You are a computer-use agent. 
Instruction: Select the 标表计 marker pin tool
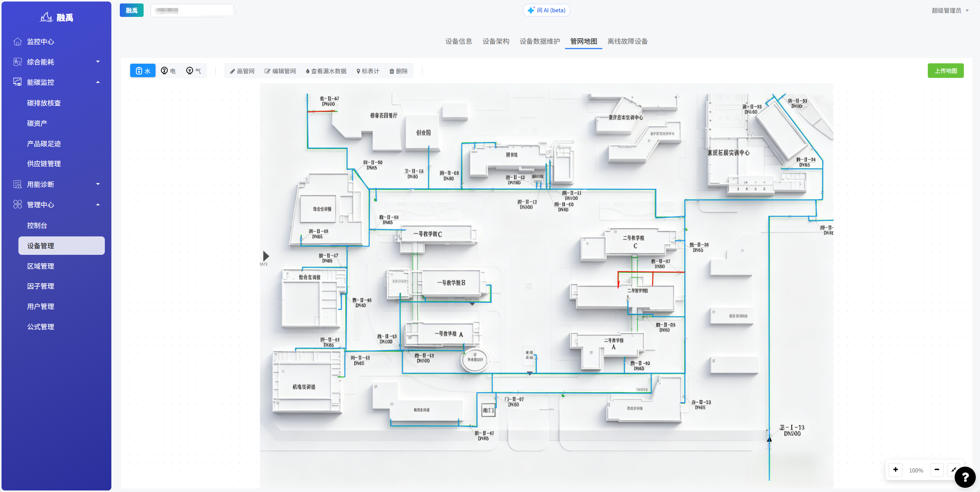pos(368,71)
